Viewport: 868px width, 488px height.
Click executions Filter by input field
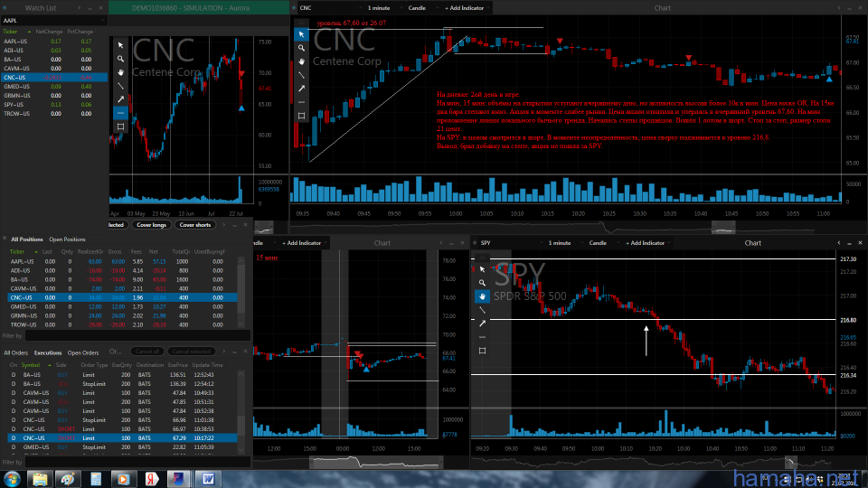pyautogui.click(x=137, y=462)
